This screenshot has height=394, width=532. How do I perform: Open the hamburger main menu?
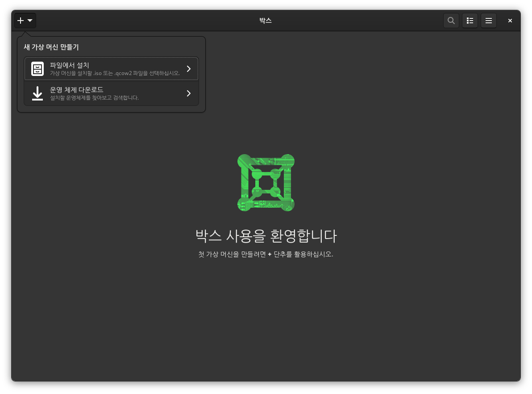489,21
